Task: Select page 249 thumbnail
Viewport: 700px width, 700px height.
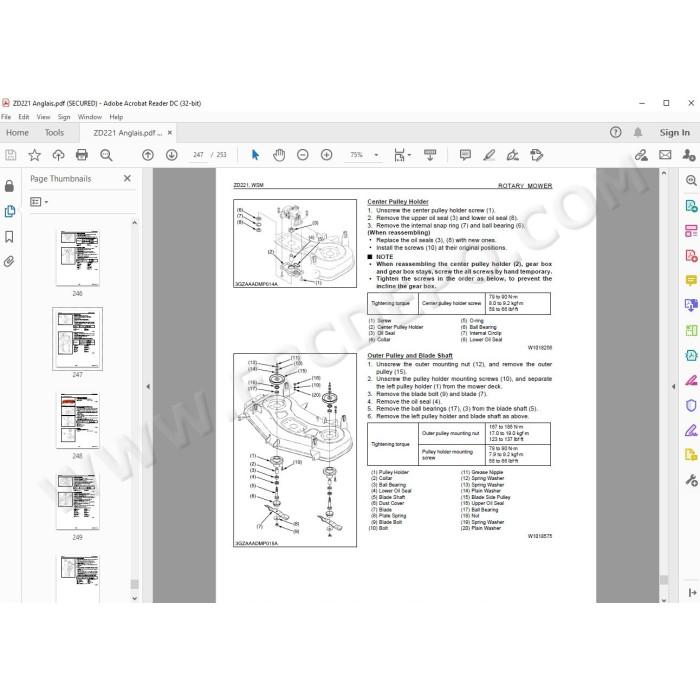Action: pos(78,502)
